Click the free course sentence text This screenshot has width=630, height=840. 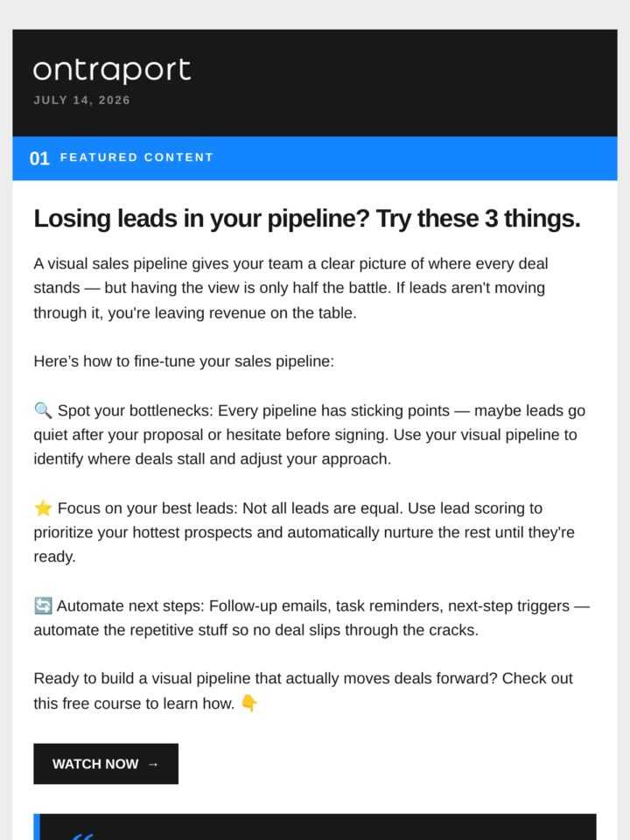pos(304,690)
